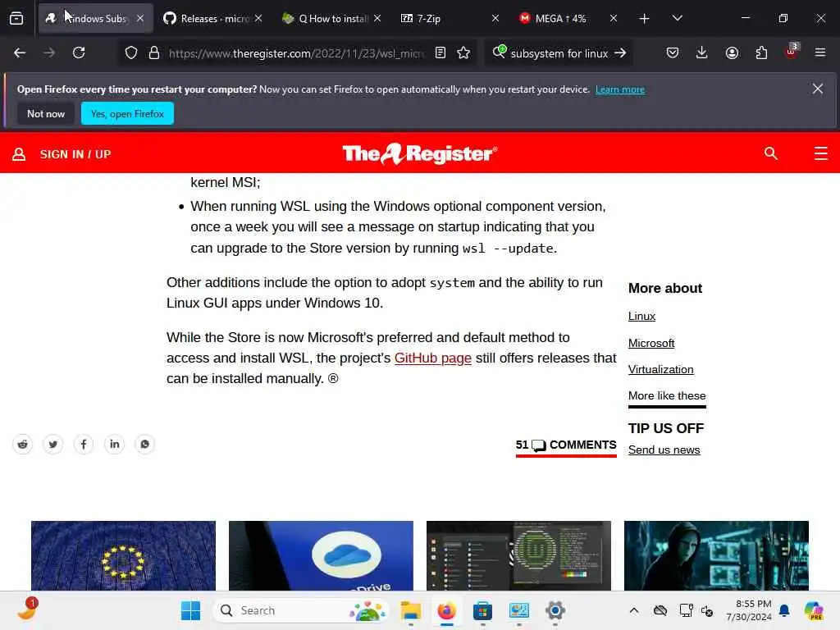Image resolution: width=840 pixels, height=630 pixels.
Task: Close the 7-Zip tab
Action: pyautogui.click(x=495, y=19)
